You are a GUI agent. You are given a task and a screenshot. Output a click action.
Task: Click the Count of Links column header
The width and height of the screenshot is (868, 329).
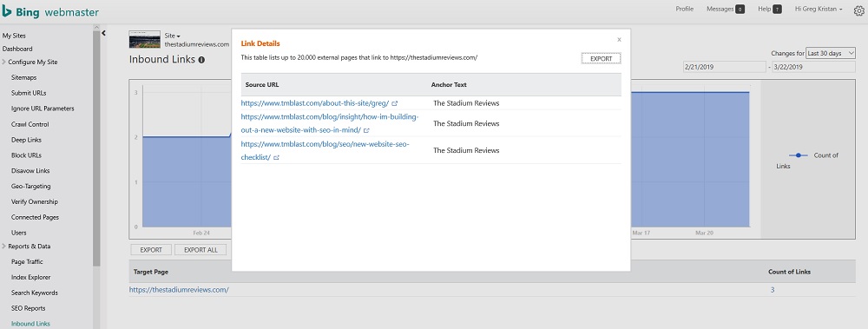[789, 272]
